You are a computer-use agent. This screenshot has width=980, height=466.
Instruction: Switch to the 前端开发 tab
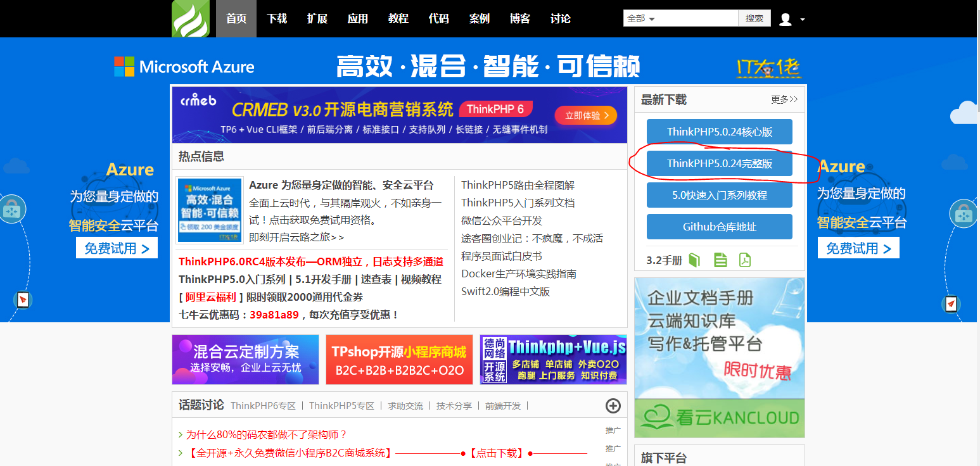[x=503, y=406]
